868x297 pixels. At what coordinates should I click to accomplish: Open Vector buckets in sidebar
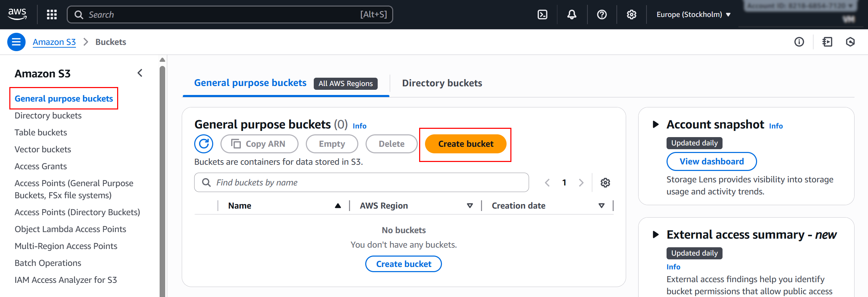tap(43, 149)
